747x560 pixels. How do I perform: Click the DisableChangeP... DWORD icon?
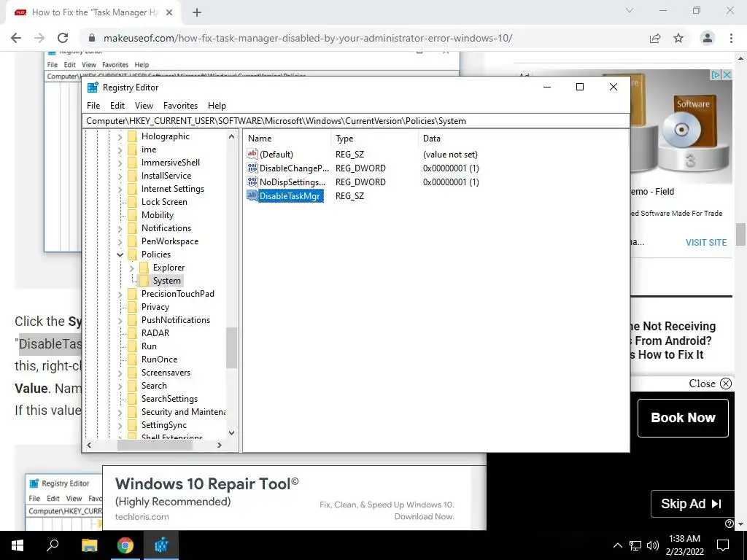coord(252,168)
